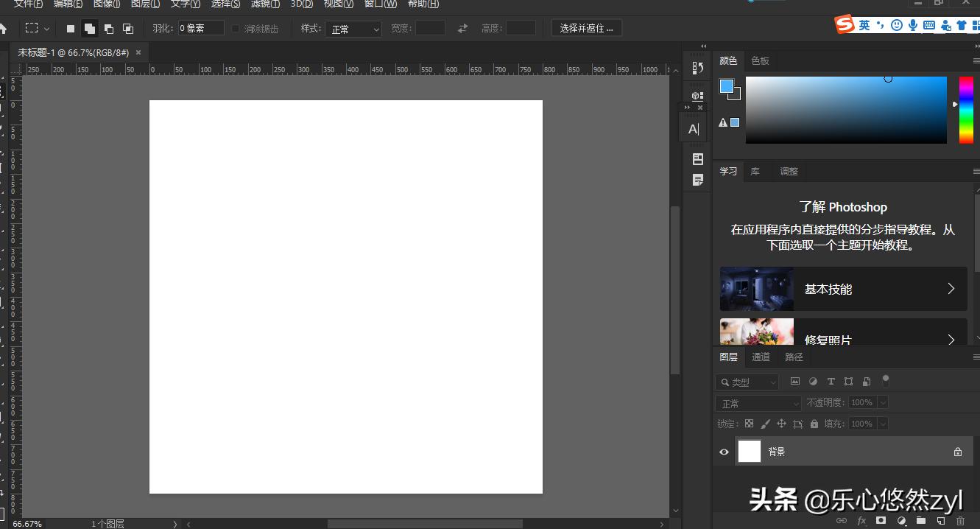Open the 基本技能 tutorial

(x=843, y=289)
